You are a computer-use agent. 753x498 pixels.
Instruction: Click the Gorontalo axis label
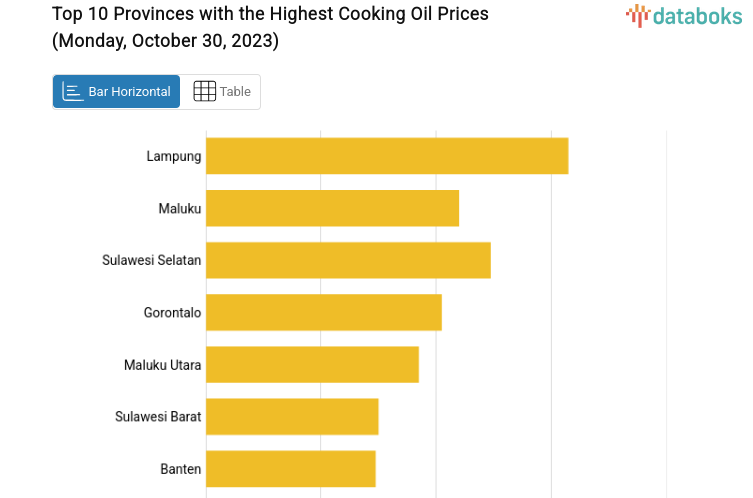point(173,312)
